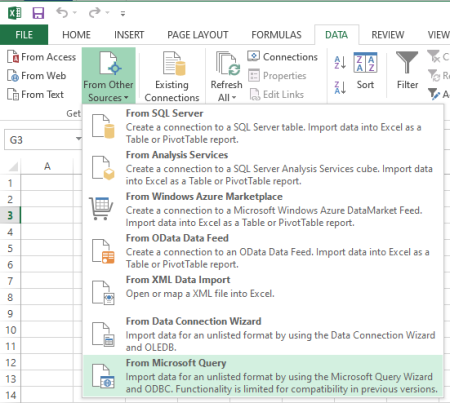
Task: Choose From Analysis Services
Action: 263,168
